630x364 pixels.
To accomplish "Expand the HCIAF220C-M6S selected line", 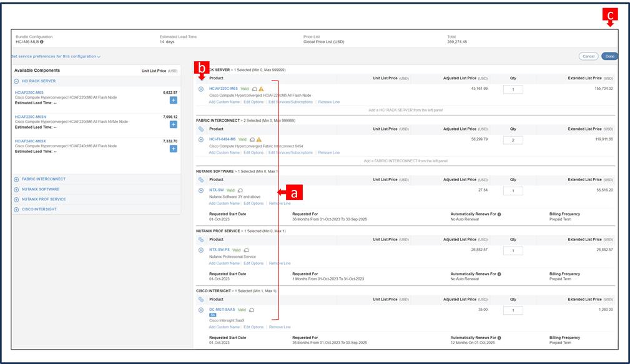I will [x=201, y=89].
